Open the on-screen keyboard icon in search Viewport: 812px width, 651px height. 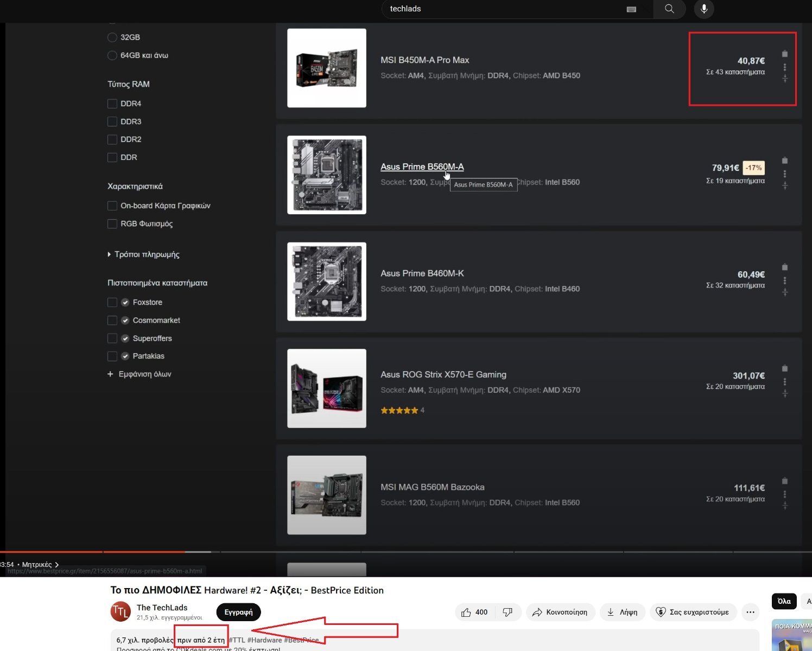click(631, 9)
